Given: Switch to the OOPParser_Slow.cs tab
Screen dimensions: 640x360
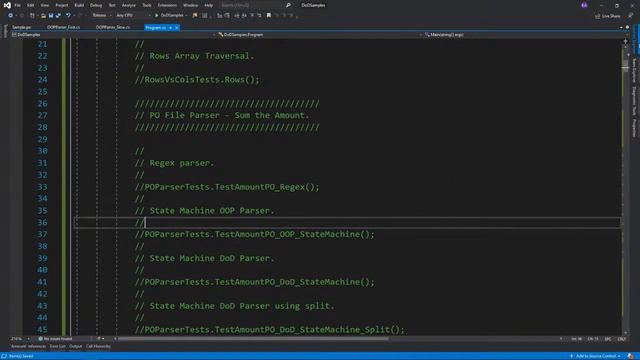Looking at the screenshot, I should tap(113, 27).
